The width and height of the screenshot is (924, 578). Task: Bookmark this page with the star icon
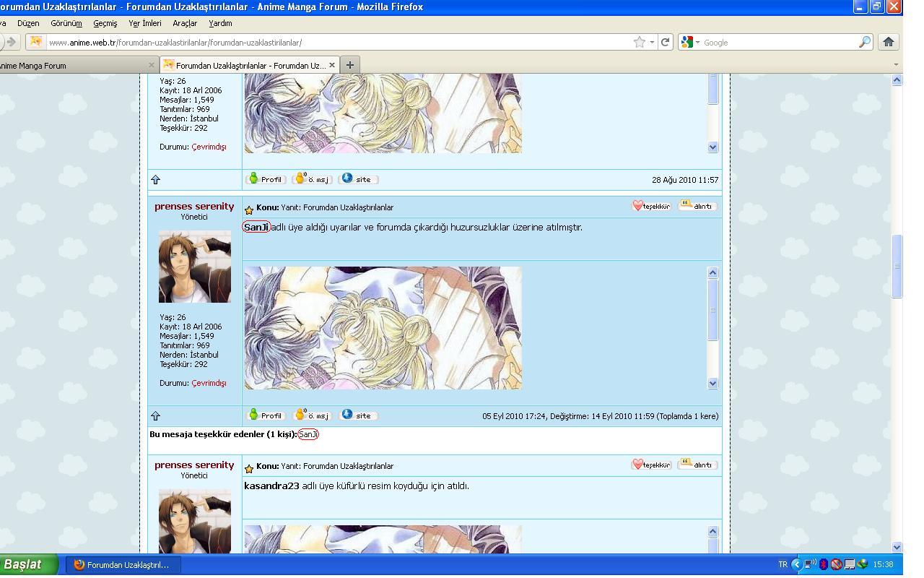coord(639,42)
